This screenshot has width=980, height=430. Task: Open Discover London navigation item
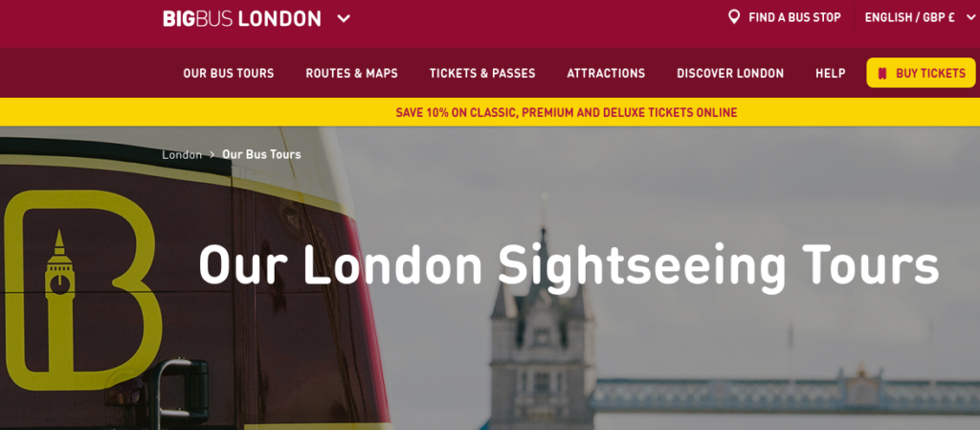click(x=730, y=73)
